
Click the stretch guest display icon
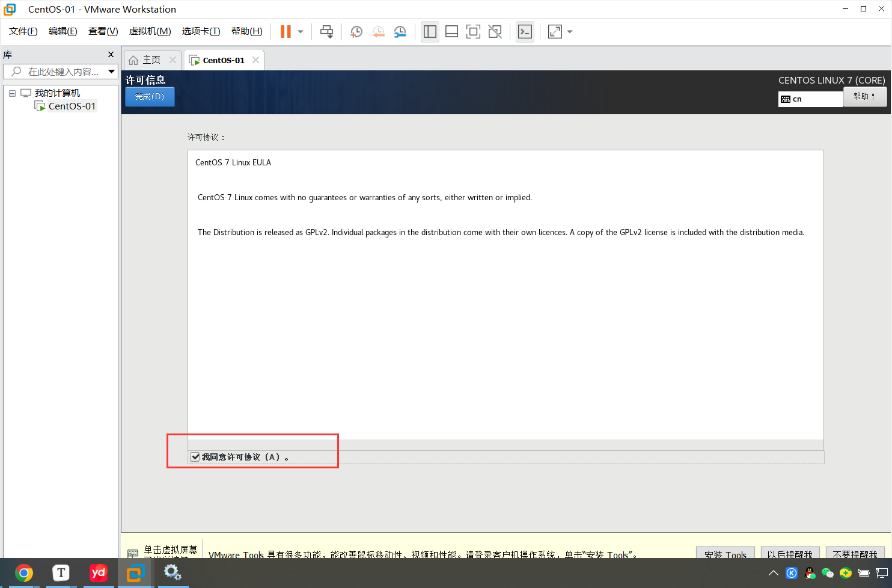point(555,32)
